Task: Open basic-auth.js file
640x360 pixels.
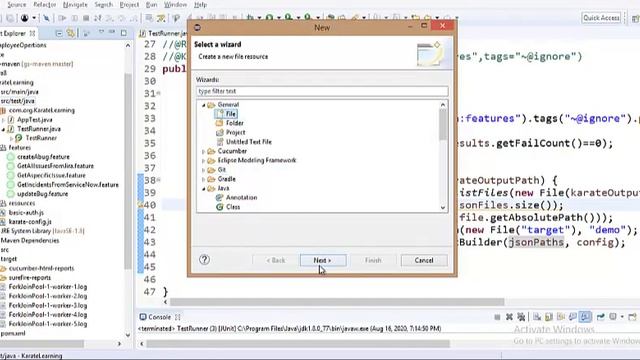Action: coord(26,213)
